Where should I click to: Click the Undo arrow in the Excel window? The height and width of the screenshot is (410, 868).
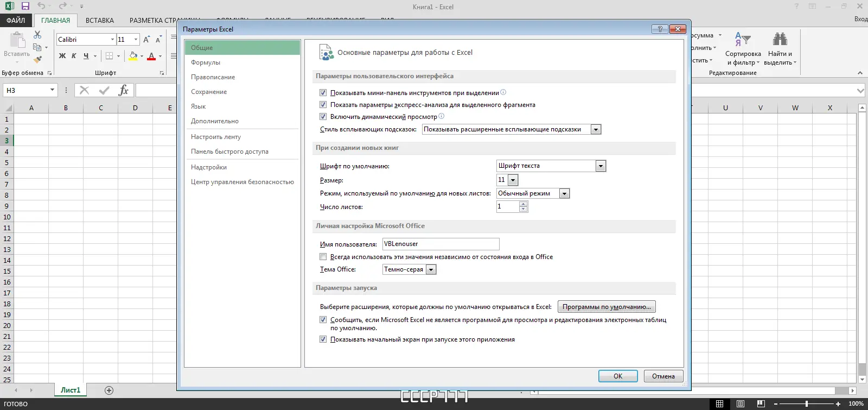click(x=41, y=7)
